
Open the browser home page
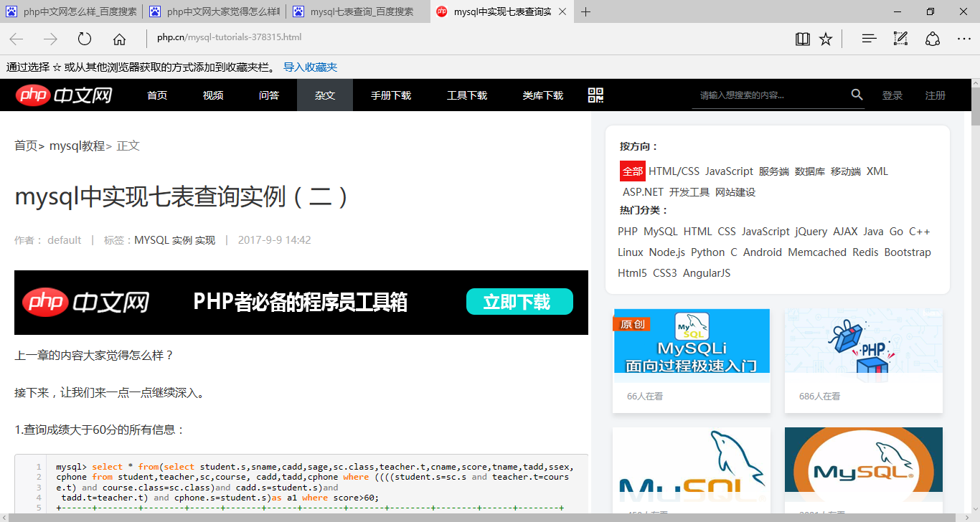(x=119, y=39)
